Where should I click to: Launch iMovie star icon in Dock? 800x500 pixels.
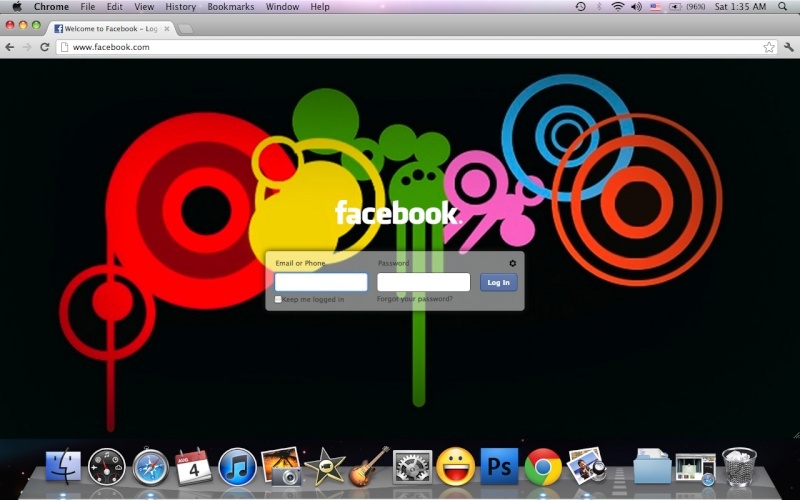[x=324, y=466]
